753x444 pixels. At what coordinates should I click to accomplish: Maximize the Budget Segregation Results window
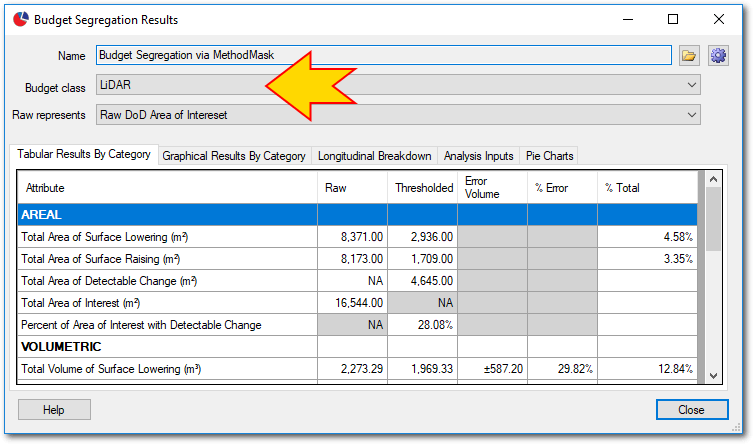tap(673, 19)
